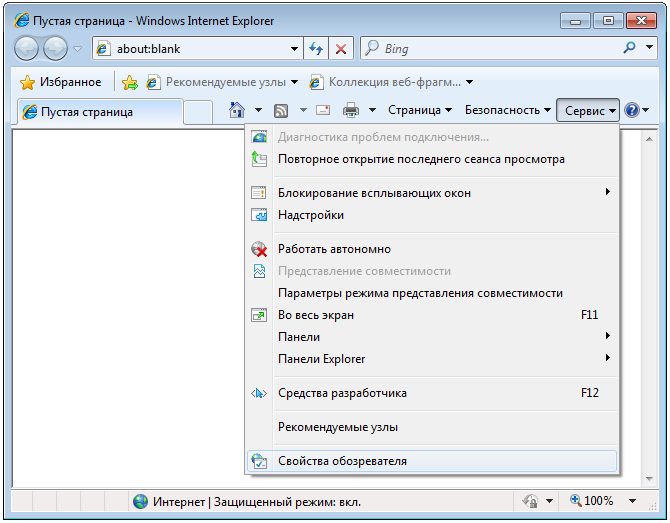Expand the address bar history dropdown

(x=294, y=49)
